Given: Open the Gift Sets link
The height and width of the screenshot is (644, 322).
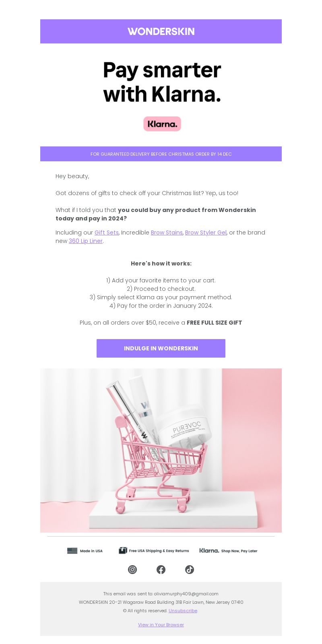Looking at the screenshot, I should point(107,232).
